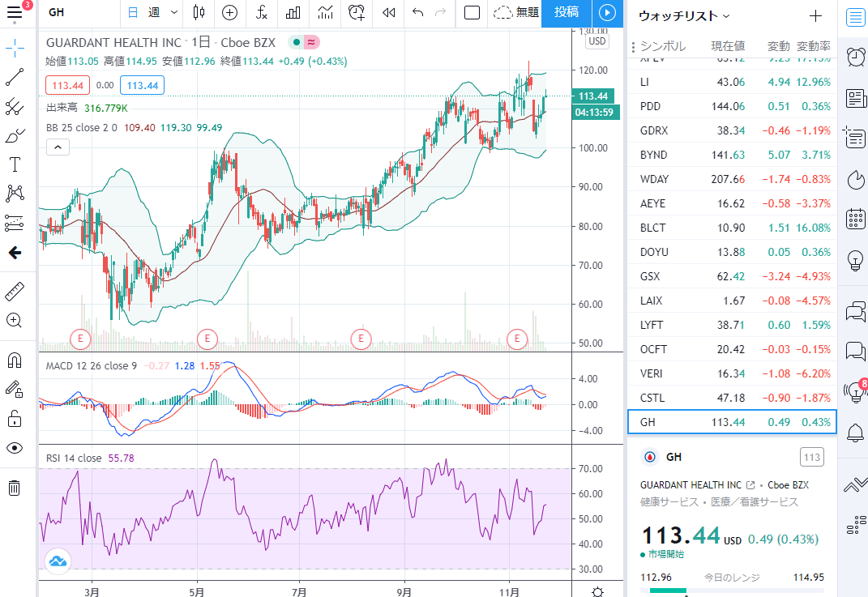
Task: Undo the last chart action
Action: pos(418,12)
